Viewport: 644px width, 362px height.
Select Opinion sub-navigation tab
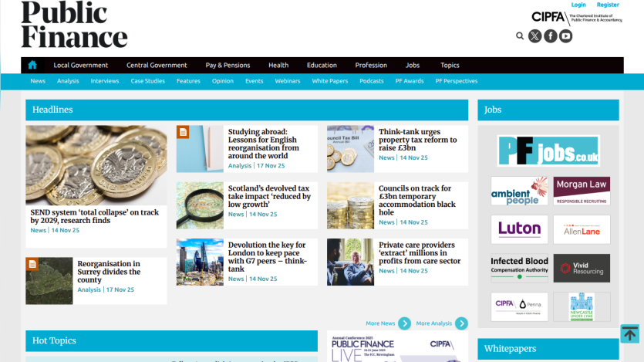tap(223, 81)
